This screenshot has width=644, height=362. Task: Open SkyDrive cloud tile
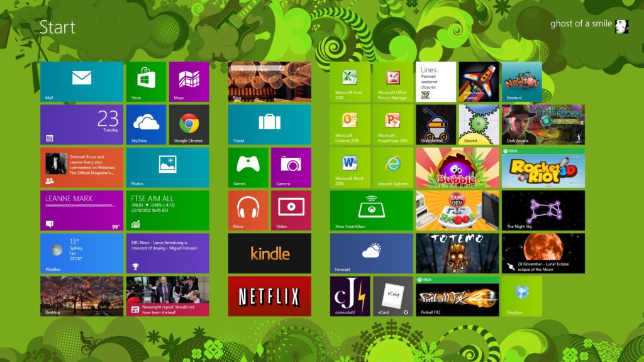pos(146,124)
